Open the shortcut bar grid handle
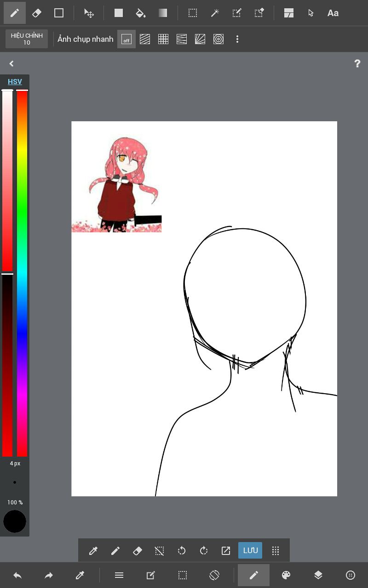Viewport: 368px width, 588px height. tap(276, 550)
